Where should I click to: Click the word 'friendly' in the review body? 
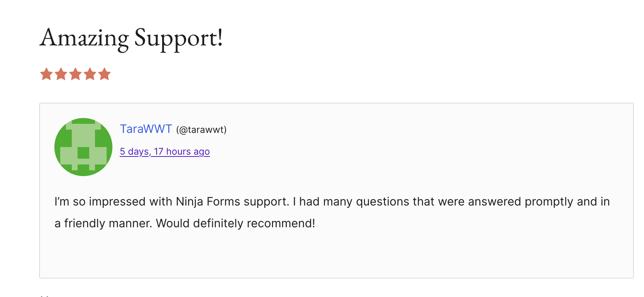[x=85, y=223]
